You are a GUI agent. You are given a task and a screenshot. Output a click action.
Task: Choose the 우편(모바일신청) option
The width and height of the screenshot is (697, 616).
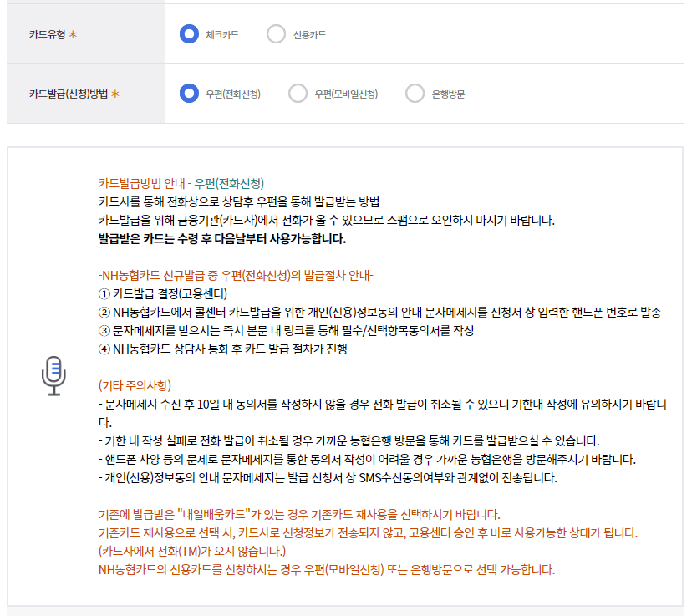(x=298, y=94)
